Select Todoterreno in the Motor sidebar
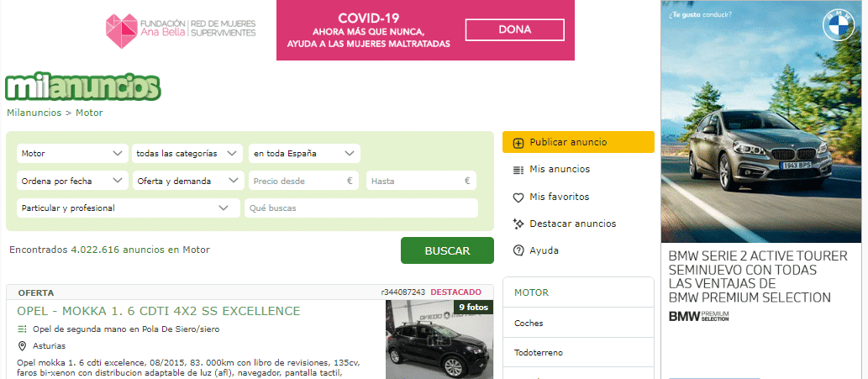 point(539,352)
